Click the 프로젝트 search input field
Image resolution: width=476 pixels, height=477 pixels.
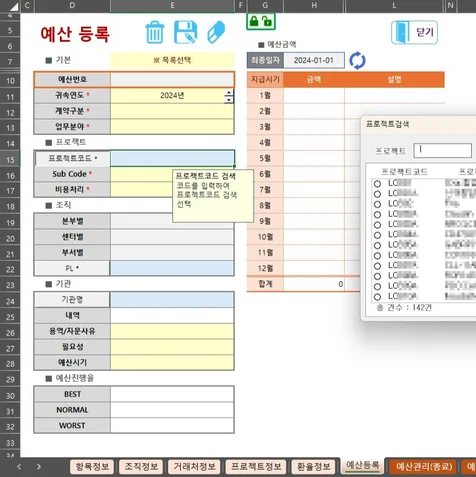pyautogui.click(x=442, y=150)
